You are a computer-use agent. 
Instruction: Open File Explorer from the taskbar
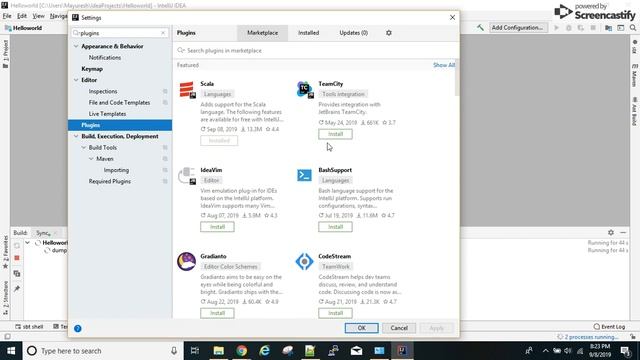(219, 351)
